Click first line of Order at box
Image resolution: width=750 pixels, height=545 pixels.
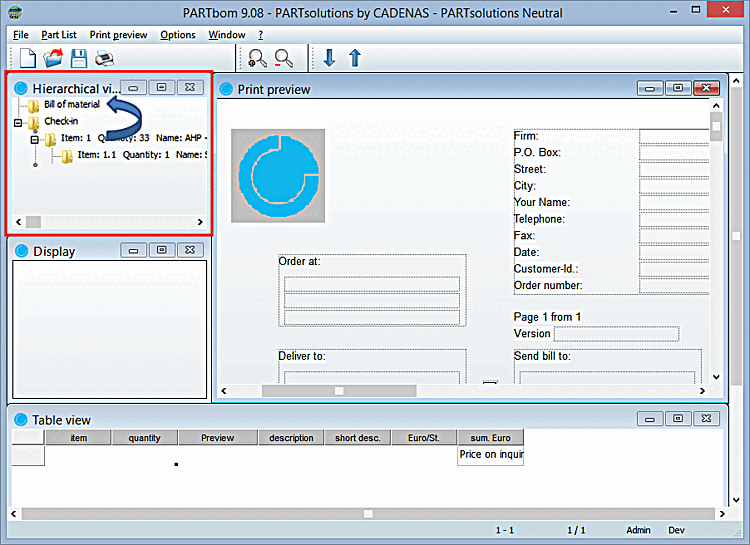[372, 284]
